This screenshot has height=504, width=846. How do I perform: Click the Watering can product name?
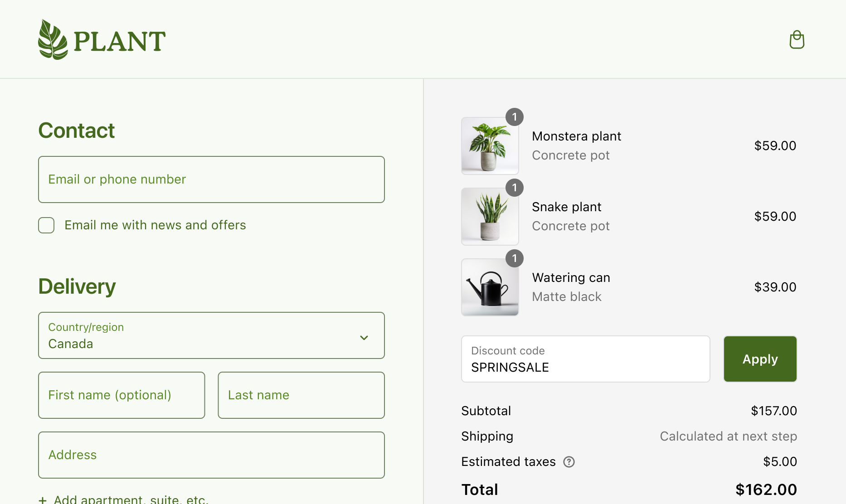click(x=571, y=278)
